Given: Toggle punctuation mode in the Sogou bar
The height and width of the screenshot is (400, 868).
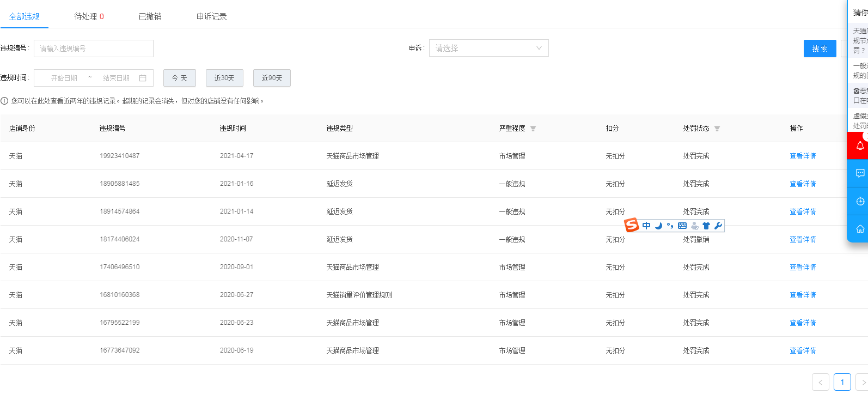Looking at the screenshot, I should [670, 226].
